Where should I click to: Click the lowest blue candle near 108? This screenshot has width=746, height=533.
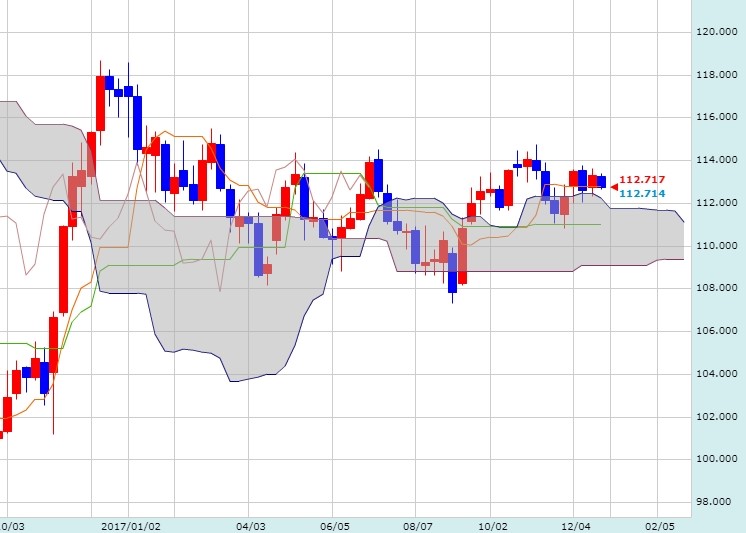tap(452, 273)
